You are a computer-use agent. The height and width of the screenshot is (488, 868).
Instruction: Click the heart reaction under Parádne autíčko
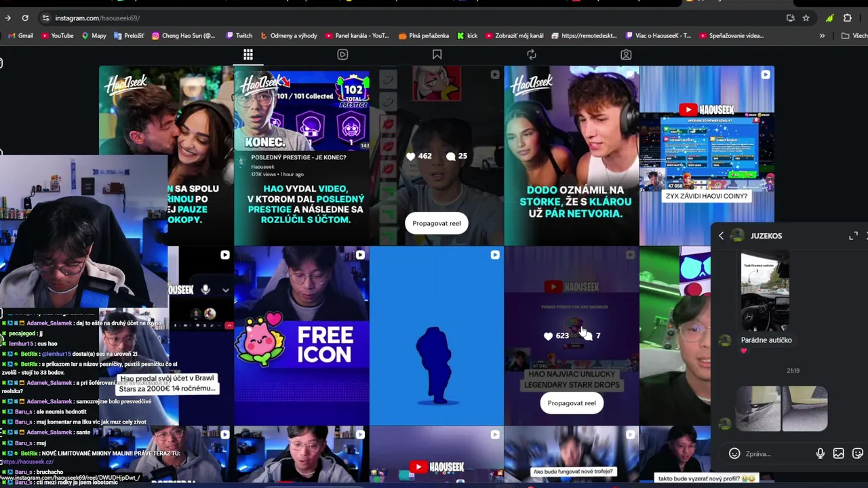[743, 351]
